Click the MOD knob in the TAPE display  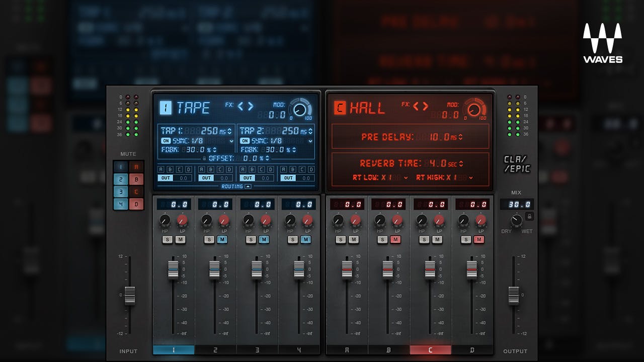click(301, 109)
